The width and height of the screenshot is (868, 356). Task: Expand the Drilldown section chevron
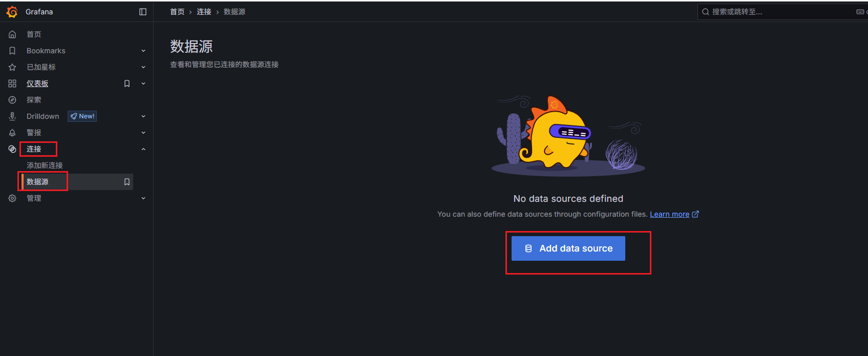(x=143, y=116)
